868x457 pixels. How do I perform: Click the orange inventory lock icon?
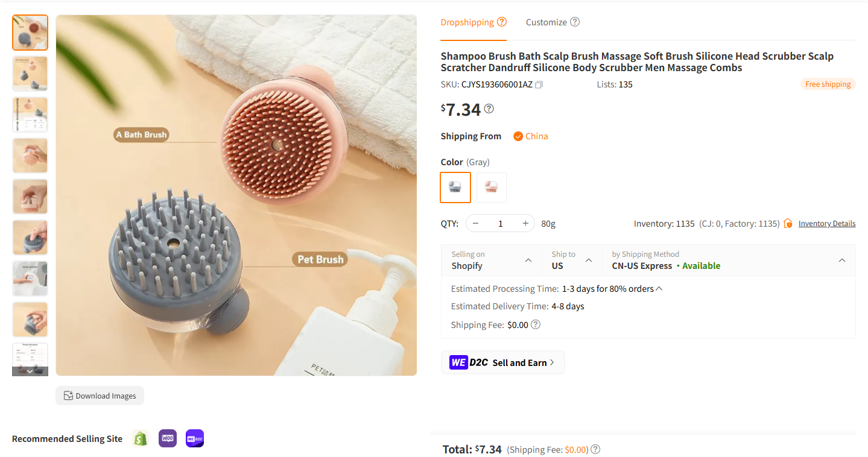coord(788,223)
